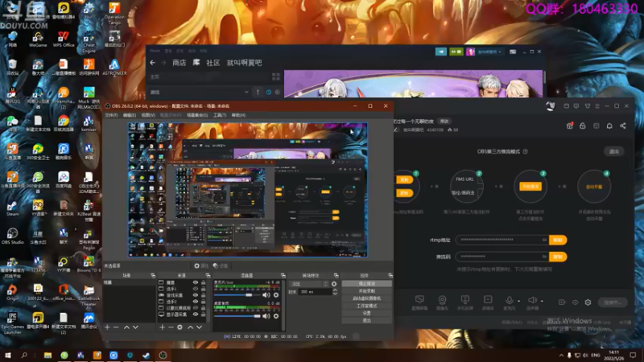Open the notifications bell in Douyu client
The width and height of the screenshot is (644, 362).
pos(609,125)
